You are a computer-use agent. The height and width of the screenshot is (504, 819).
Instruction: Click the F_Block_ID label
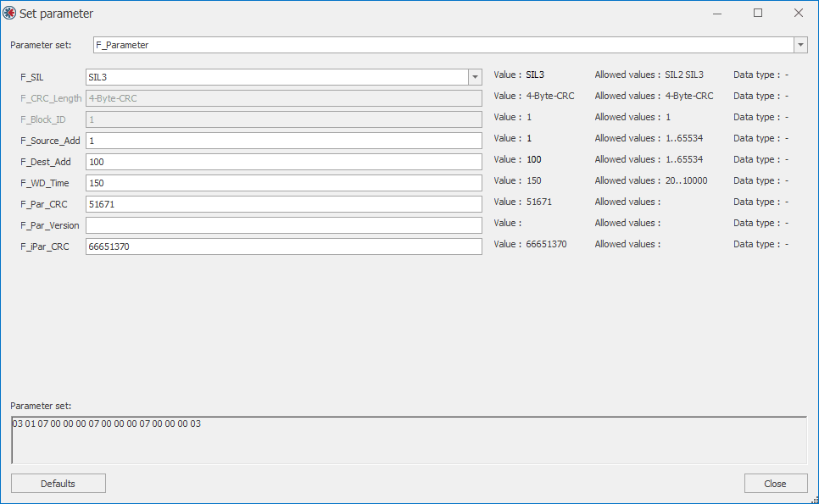[x=43, y=119]
